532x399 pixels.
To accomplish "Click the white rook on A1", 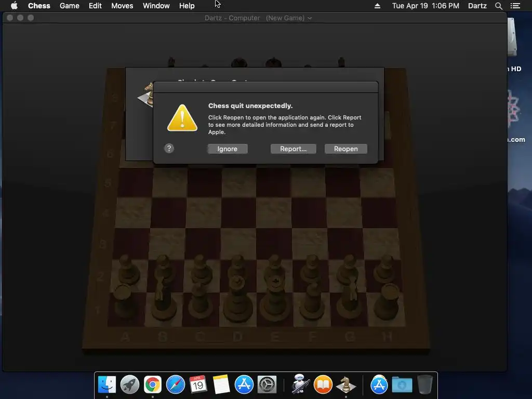I will (124, 301).
